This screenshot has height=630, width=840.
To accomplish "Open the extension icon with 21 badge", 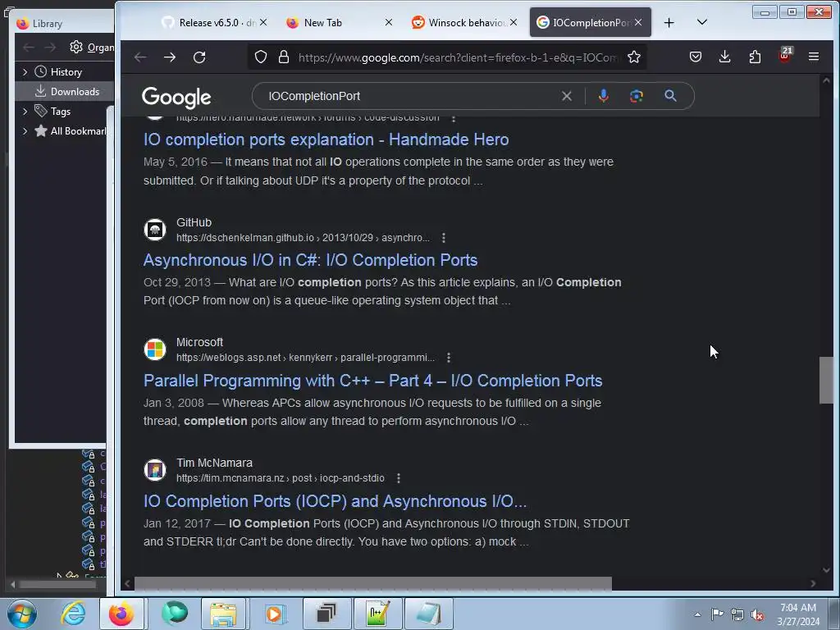I will tap(785, 56).
